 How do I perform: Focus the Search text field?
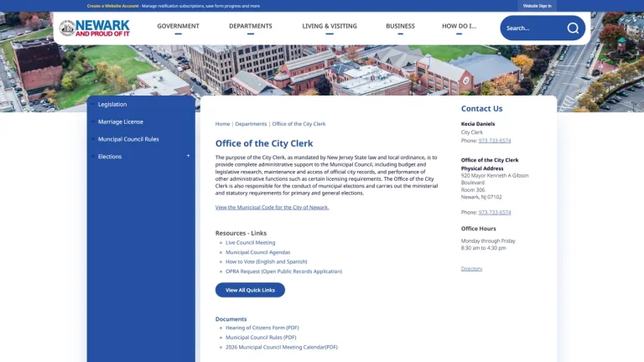pyautogui.click(x=533, y=28)
